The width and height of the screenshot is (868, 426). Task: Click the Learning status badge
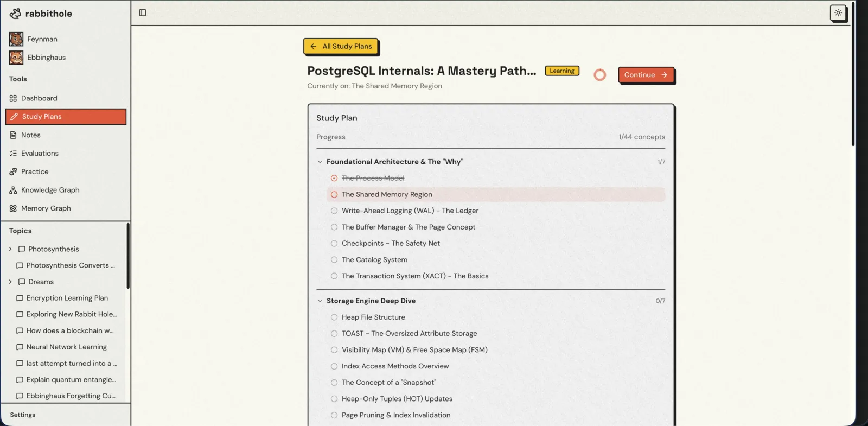pos(562,71)
